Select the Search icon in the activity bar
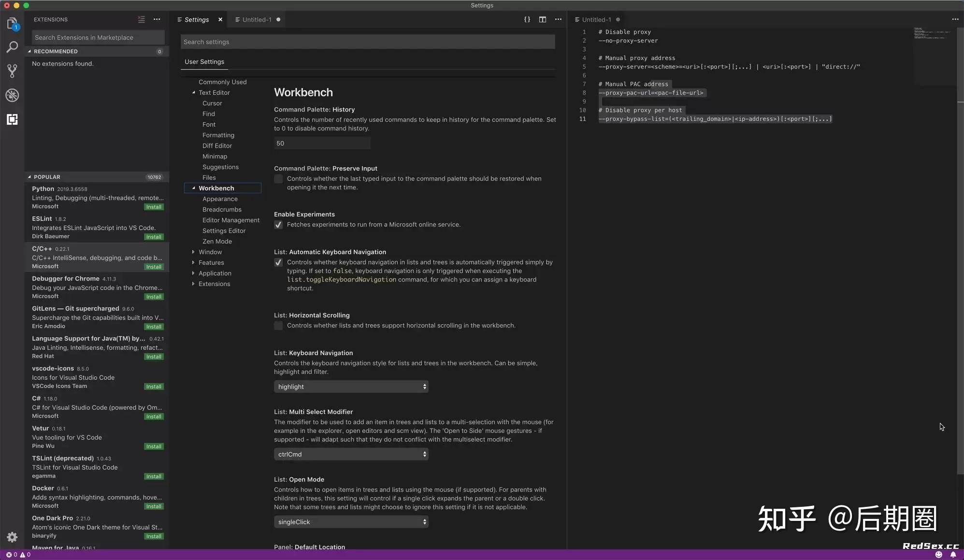Screen dimensions: 964x560 click(12, 47)
